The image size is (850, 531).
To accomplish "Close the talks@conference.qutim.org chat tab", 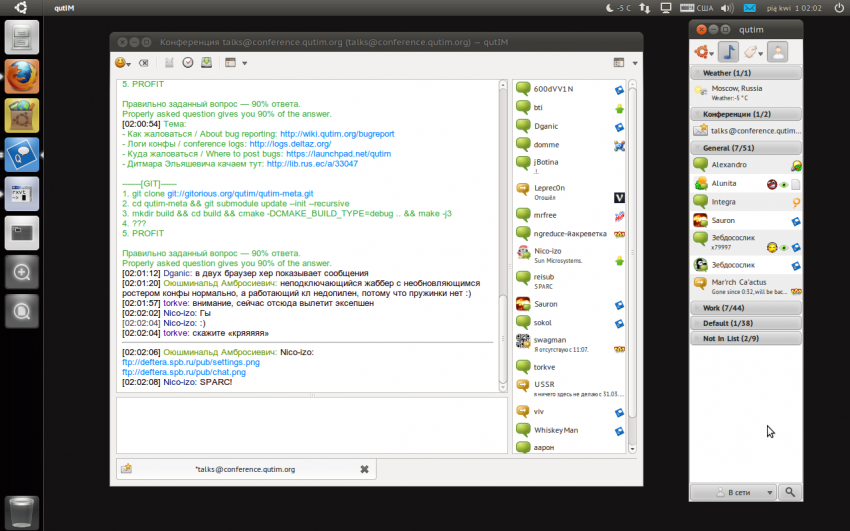I will [x=364, y=468].
